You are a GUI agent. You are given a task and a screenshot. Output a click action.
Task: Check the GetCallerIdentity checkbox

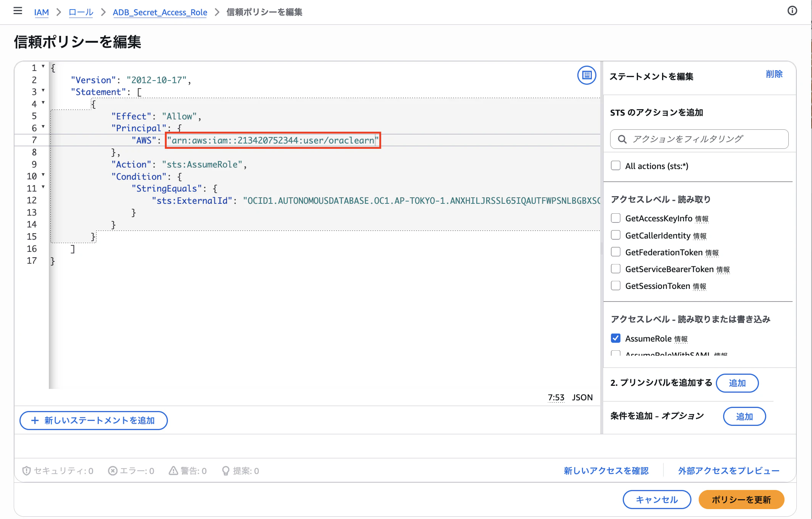[615, 235]
